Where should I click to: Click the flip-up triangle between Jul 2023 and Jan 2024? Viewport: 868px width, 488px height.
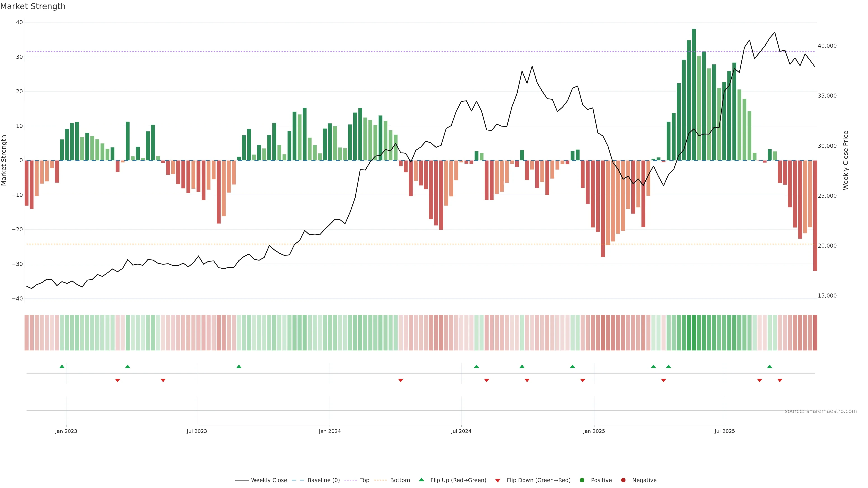click(239, 366)
